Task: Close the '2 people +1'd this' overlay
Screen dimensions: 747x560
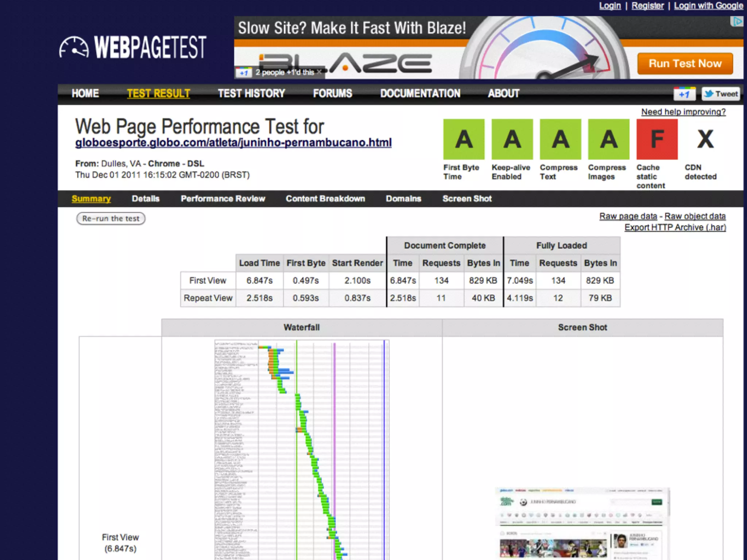Action: click(x=319, y=72)
